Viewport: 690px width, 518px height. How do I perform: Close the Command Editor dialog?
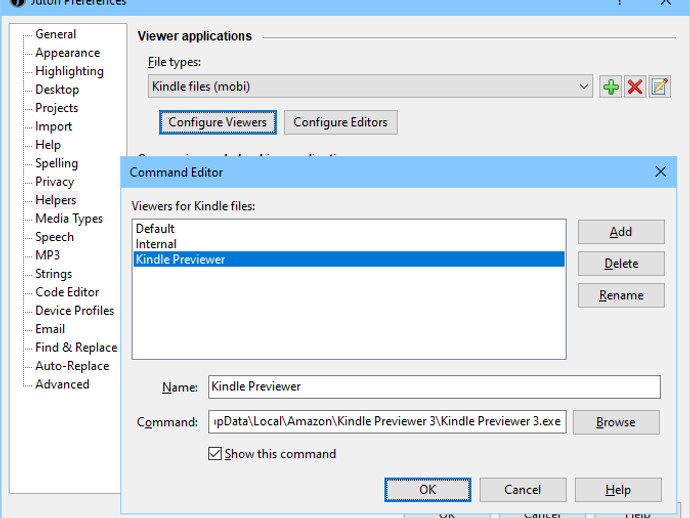pyautogui.click(x=661, y=172)
